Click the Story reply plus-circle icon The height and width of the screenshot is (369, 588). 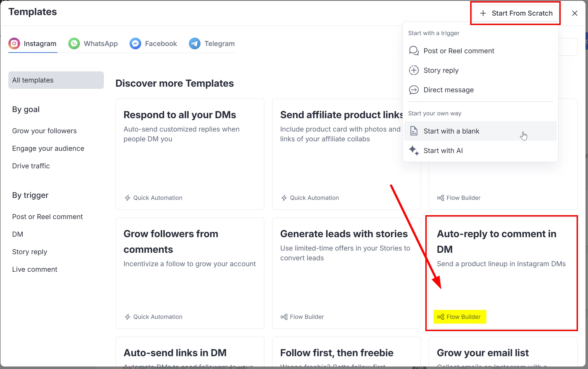pos(414,70)
